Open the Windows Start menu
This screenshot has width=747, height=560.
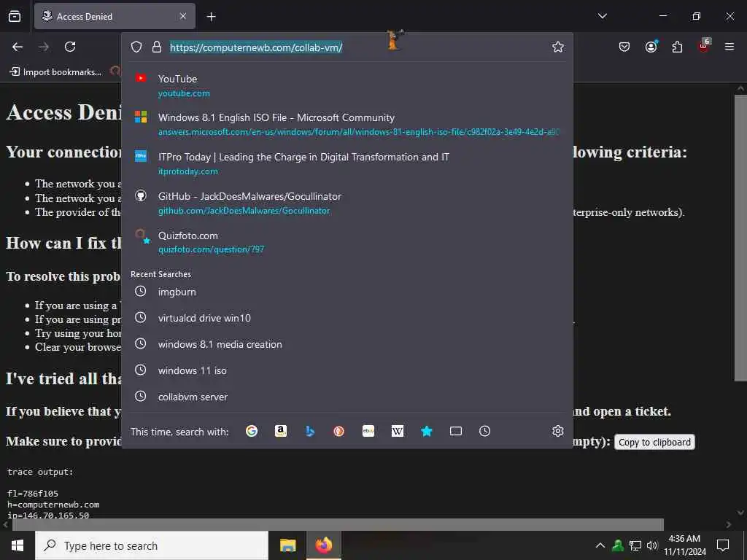(x=18, y=545)
